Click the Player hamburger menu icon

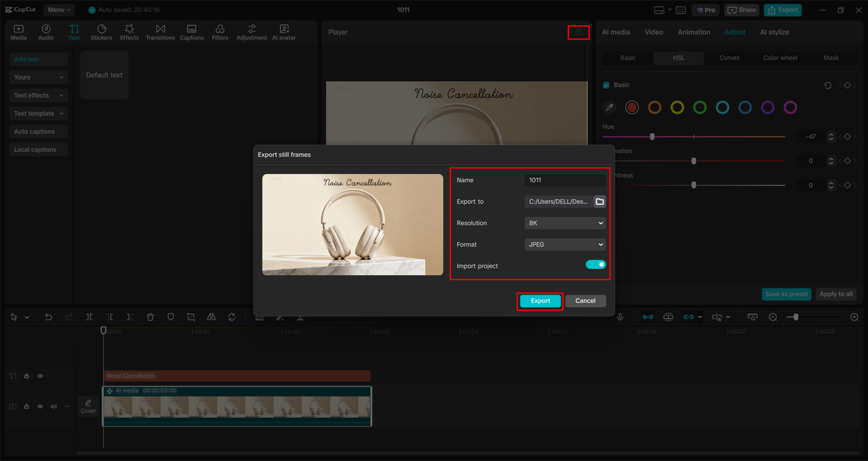[x=578, y=32]
